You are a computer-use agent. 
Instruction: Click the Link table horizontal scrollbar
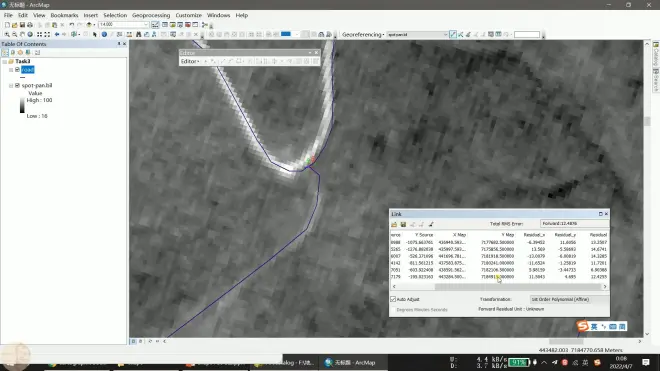click(x=499, y=287)
